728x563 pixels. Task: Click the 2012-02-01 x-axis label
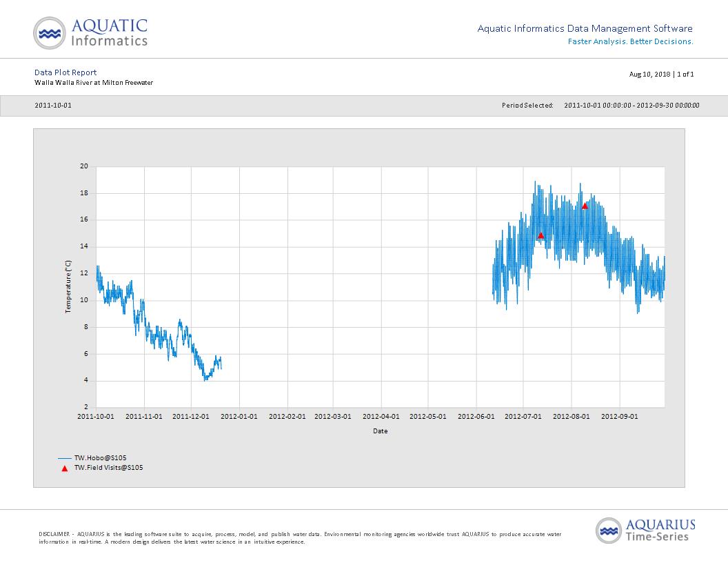click(287, 417)
